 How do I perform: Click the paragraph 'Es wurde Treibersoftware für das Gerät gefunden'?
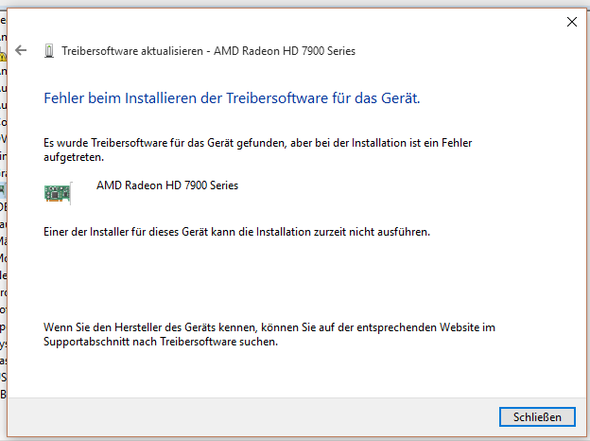[x=258, y=150]
